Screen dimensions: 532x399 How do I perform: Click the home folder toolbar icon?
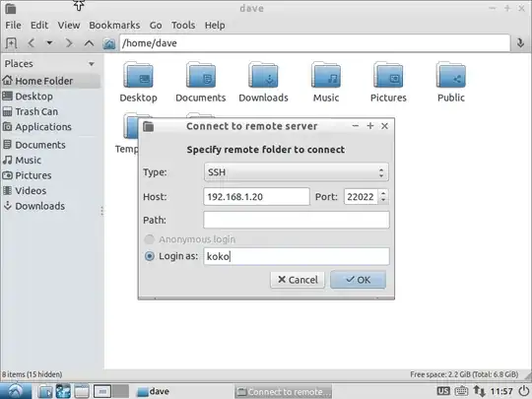click(109, 43)
